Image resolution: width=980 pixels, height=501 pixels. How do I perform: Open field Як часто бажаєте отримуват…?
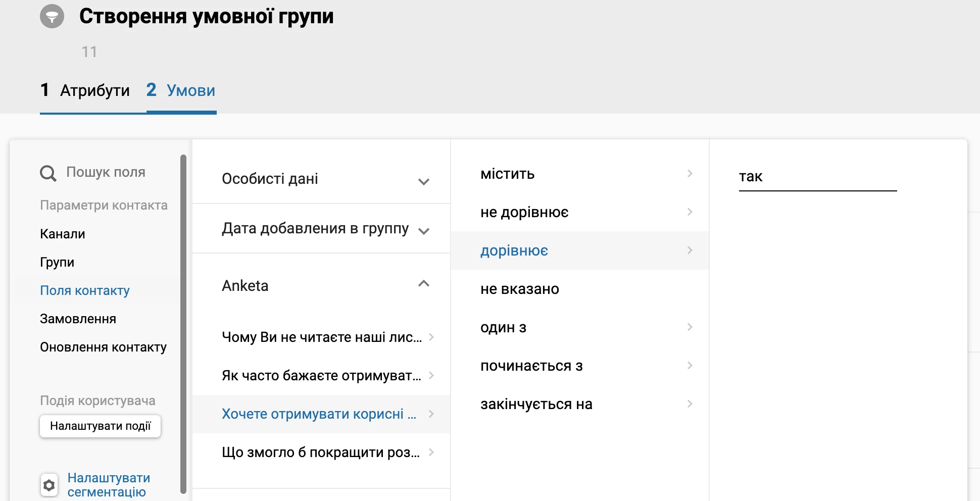[321, 375]
